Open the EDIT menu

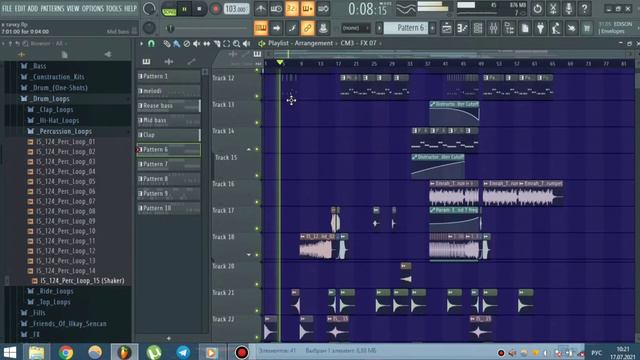[x=20, y=8]
